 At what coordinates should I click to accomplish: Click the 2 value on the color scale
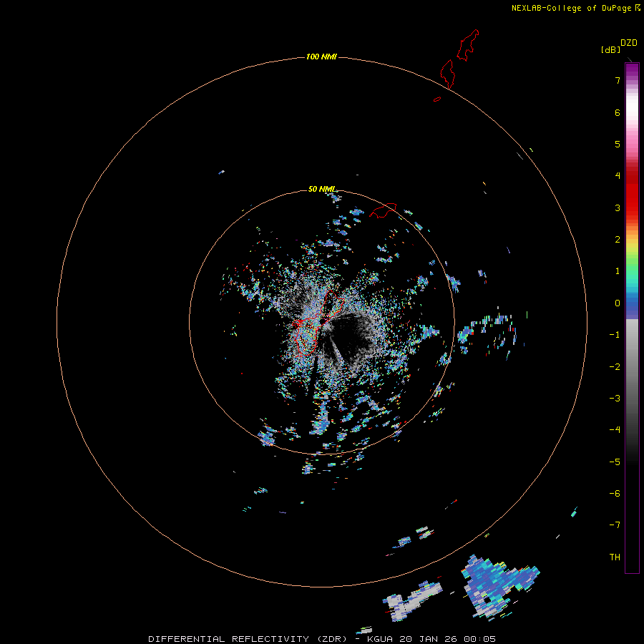point(618,240)
